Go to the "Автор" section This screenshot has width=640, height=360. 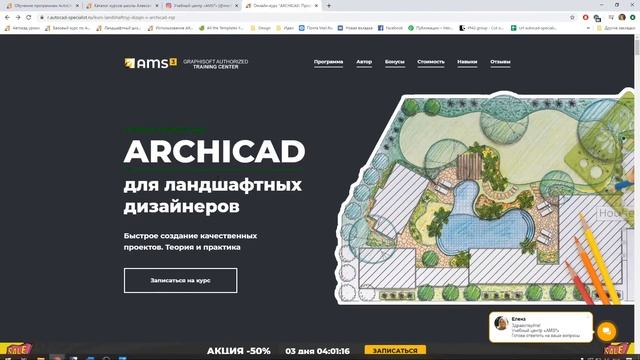click(x=364, y=62)
